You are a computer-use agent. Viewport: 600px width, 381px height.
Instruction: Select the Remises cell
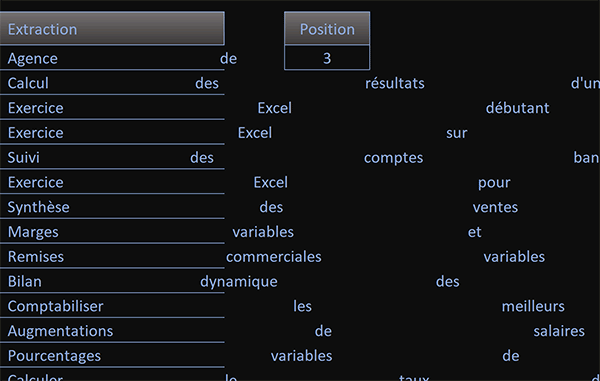(x=112, y=257)
